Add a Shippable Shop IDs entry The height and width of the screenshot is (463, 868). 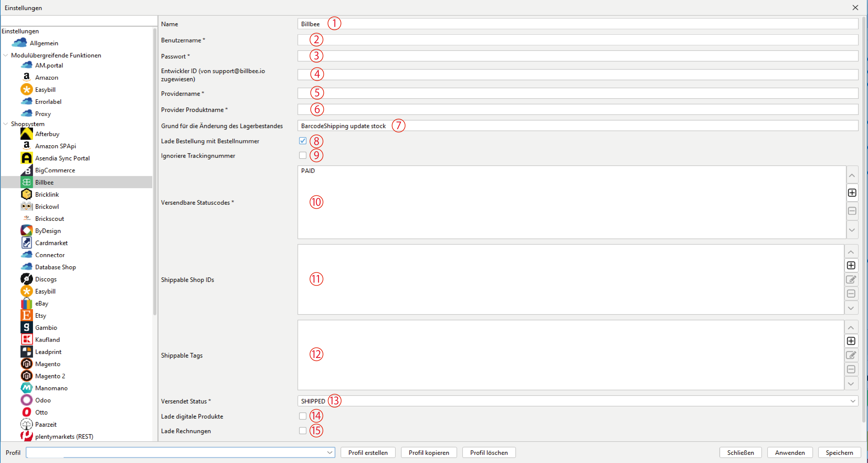click(x=851, y=266)
